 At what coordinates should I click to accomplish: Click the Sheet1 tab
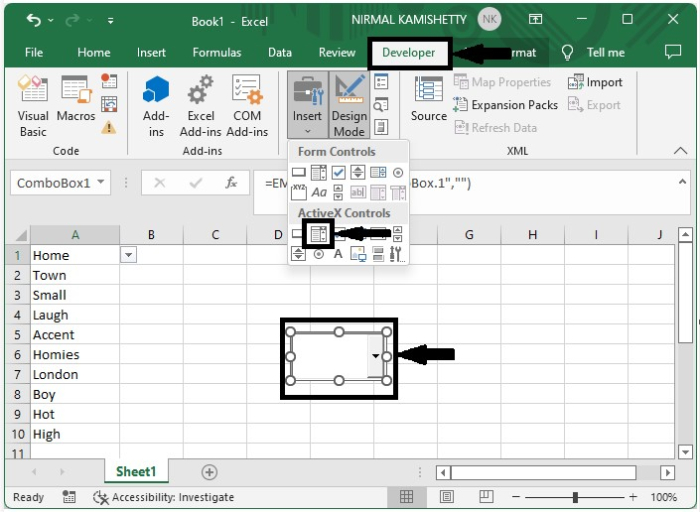[x=136, y=471]
